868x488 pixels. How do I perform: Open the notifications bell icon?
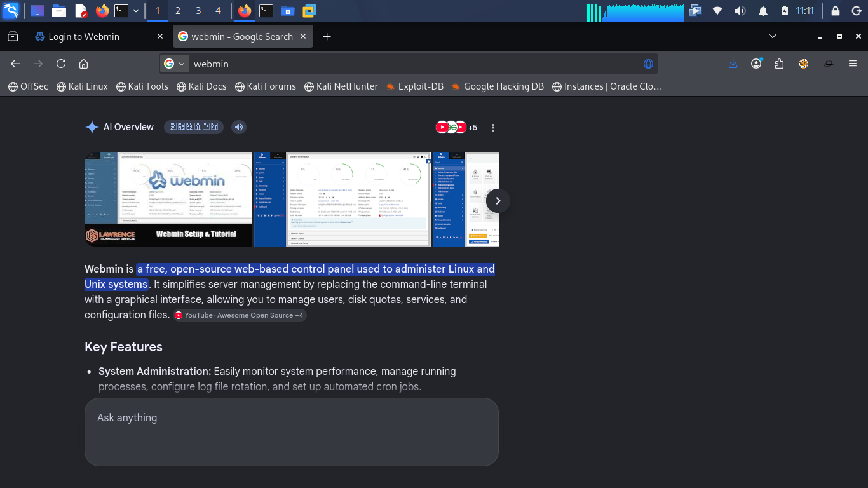point(763,11)
